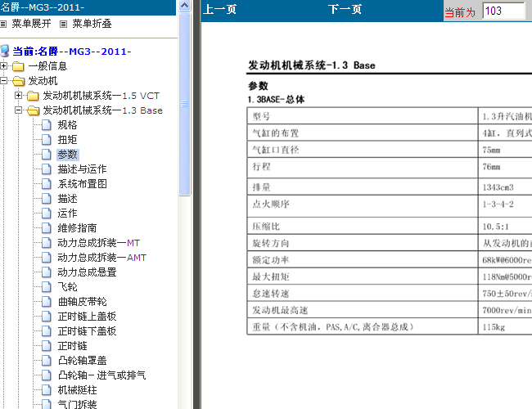Open the 维修指南 tree item

click(77, 228)
